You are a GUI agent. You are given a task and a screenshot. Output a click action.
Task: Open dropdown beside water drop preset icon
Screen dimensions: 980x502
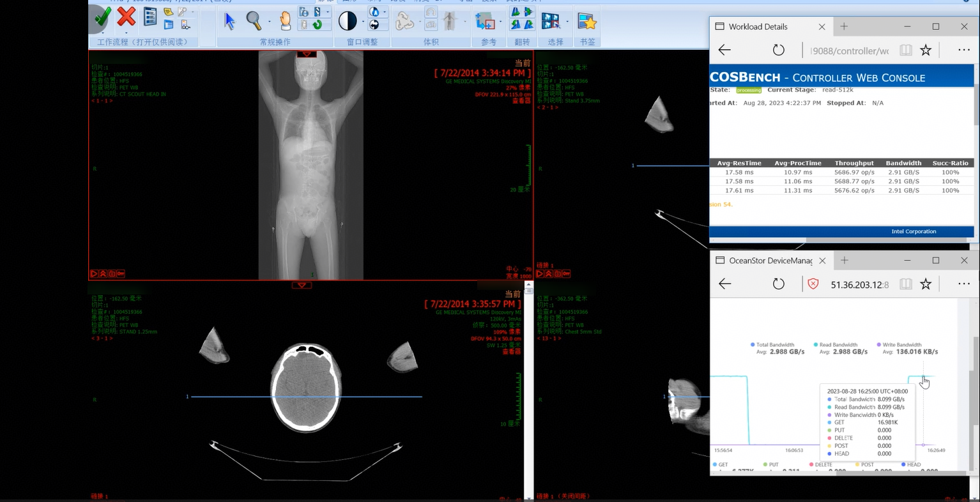(x=385, y=11)
